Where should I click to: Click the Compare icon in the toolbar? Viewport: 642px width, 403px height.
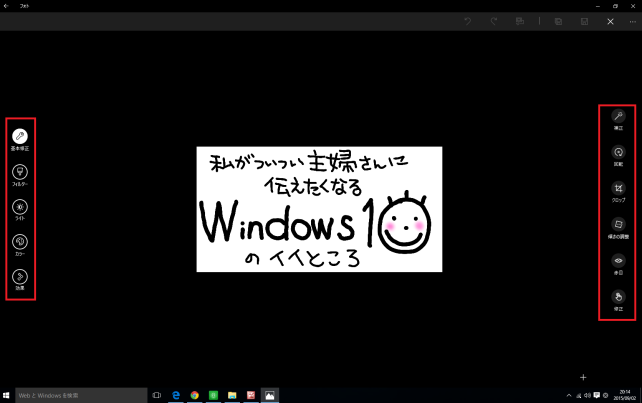520,21
